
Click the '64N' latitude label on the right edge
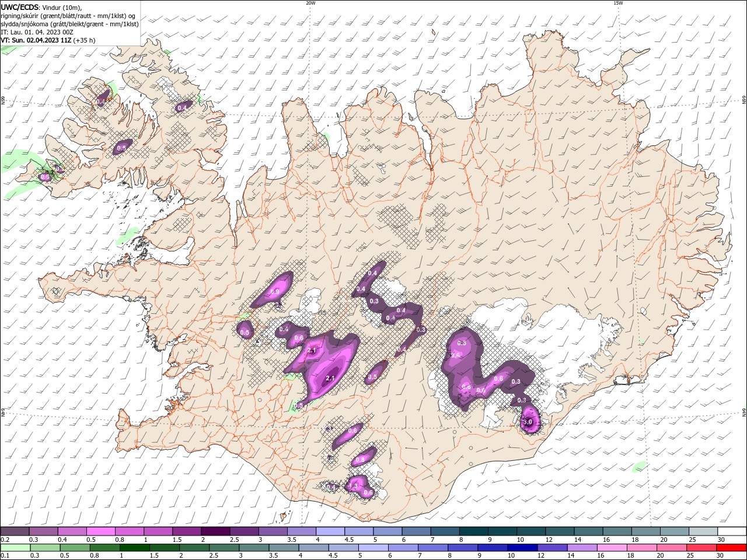click(x=744, y=412)
